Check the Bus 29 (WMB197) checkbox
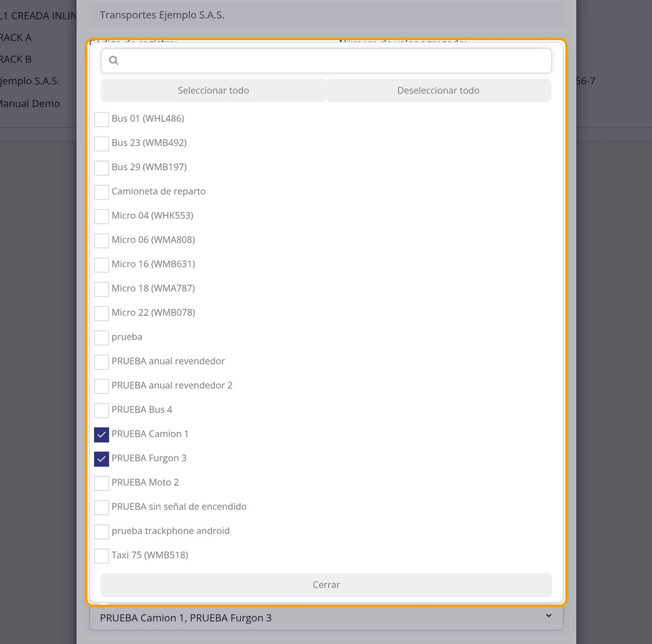 tap(102, 168)
